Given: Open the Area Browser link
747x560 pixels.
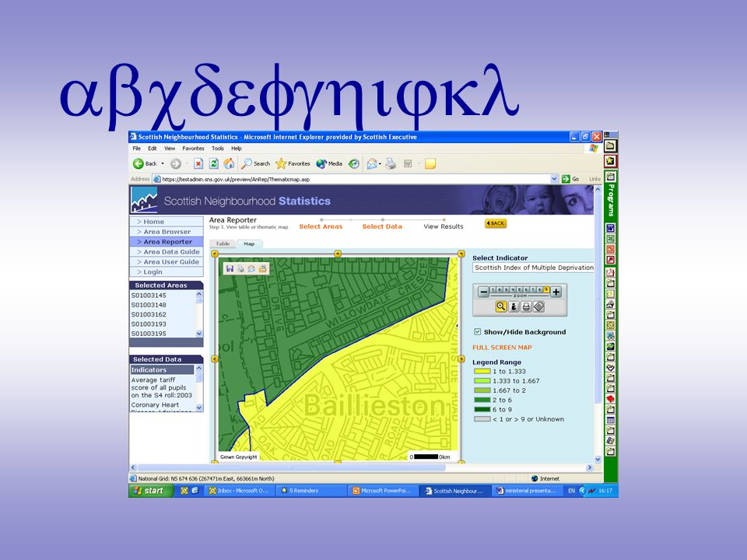Looking at the screenshot, I should (x=167, y=232).
